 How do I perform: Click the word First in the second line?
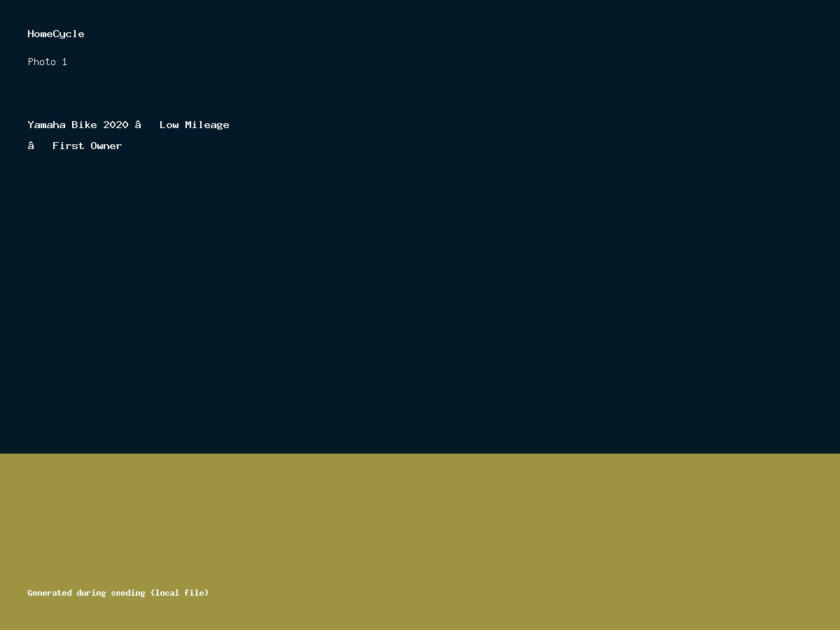pos(68,146)
